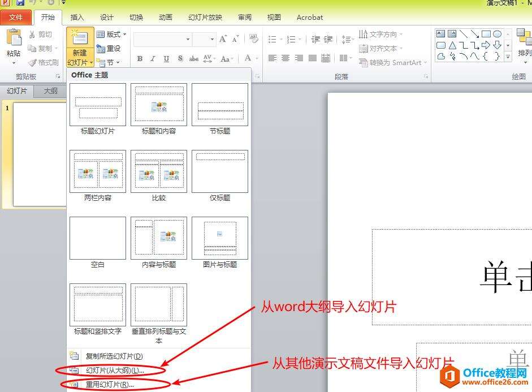Viewport: 532px width, 392px height.
Task: Switch to the Transitions (切换) tab
Action: pyautogui.click(x=136, y=18)
